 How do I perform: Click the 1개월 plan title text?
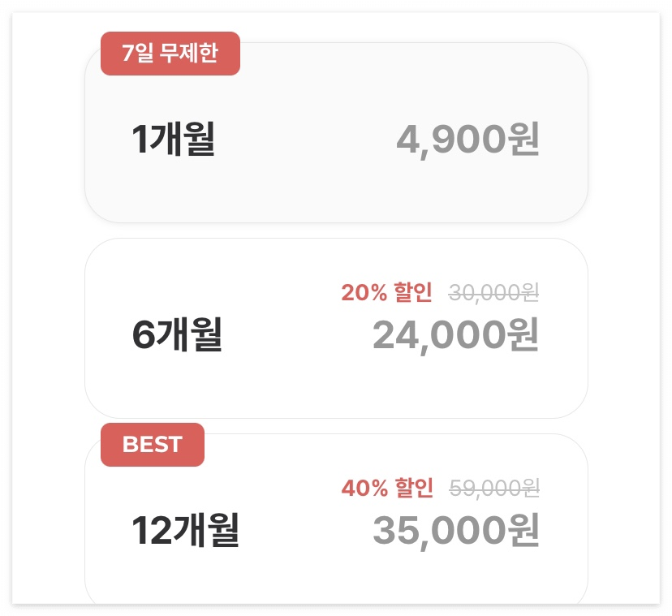(173, 139)
